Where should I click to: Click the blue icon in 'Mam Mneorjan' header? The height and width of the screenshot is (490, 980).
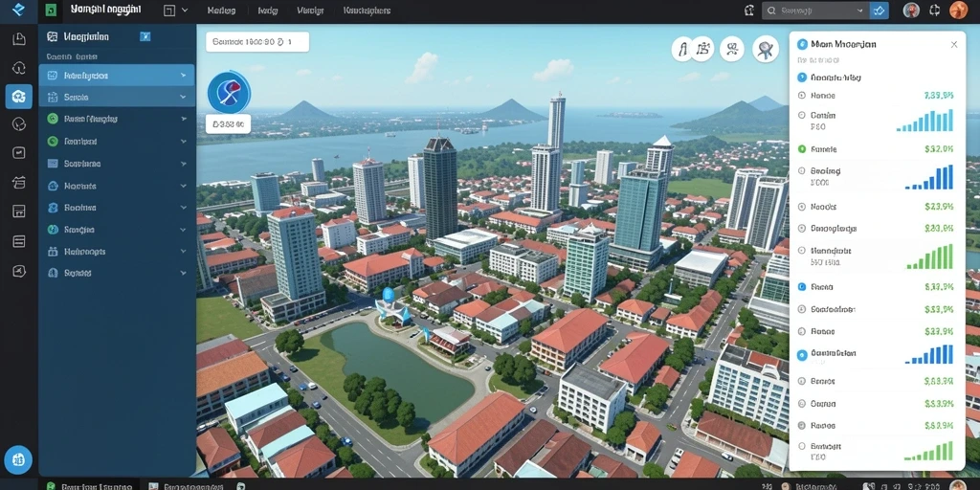803,44
